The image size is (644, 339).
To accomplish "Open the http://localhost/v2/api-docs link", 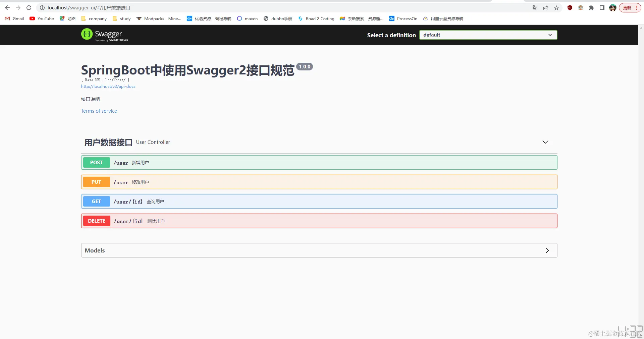I will [108, 87].
